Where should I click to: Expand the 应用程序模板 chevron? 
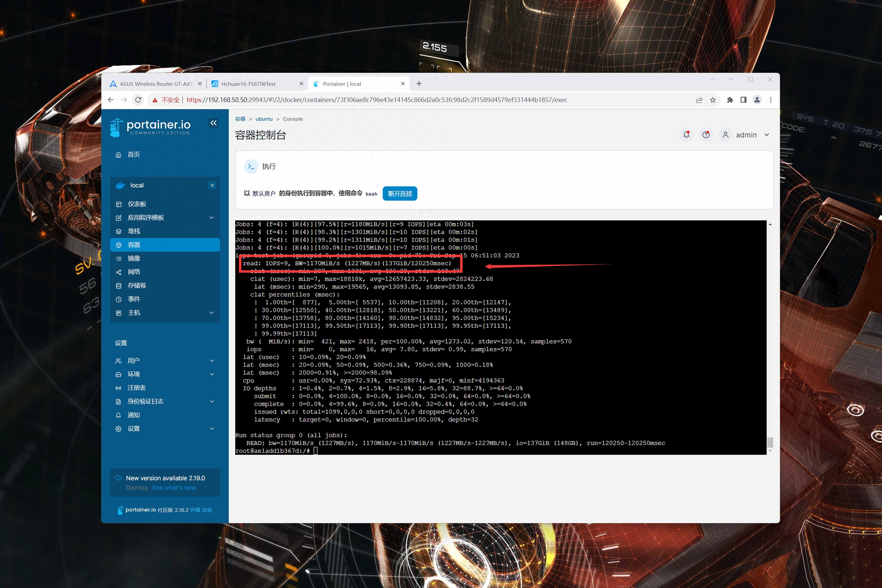click(212, 218)
